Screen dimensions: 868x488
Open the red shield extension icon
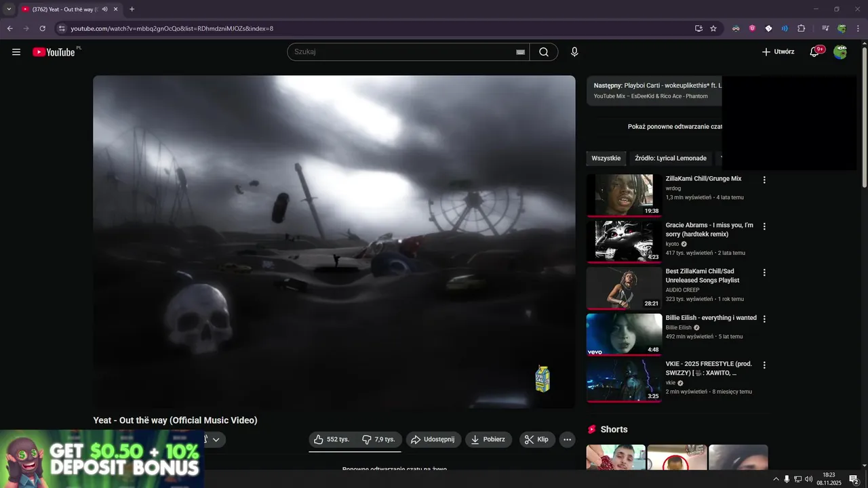click(x=752, y=28)
